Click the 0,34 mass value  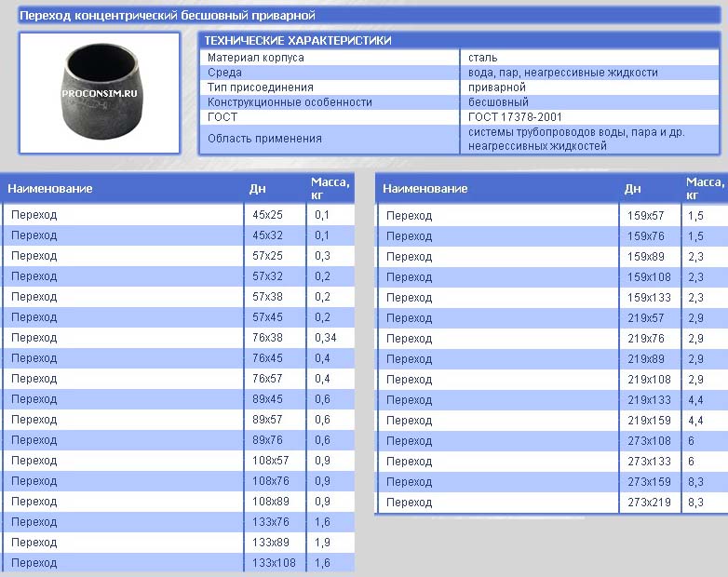[325, 338]
